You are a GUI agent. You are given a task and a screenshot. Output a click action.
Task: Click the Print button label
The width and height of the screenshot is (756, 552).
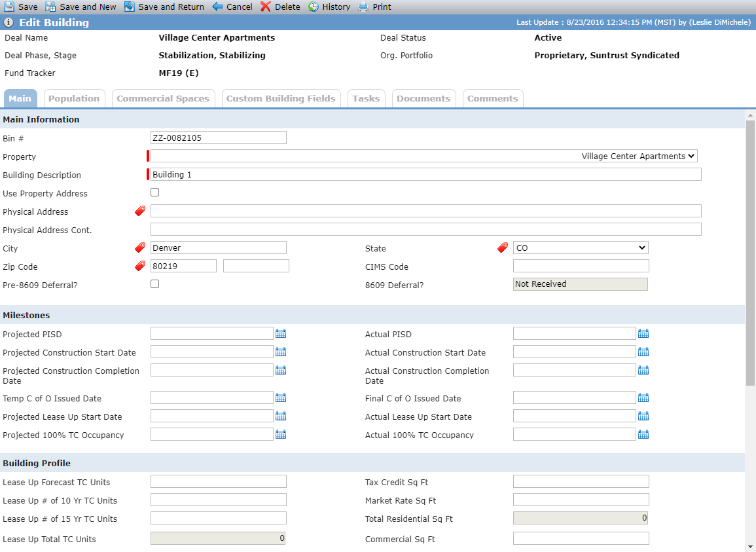(382, 7)
